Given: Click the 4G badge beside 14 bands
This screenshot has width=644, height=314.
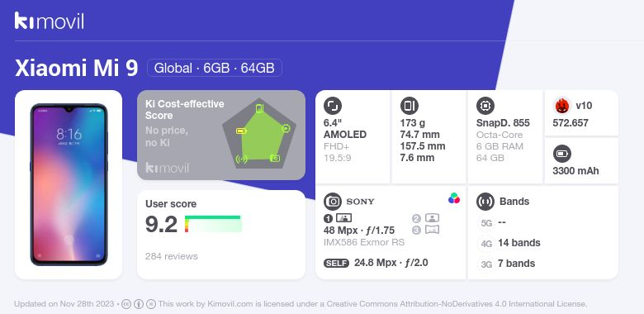Looking at the screenshot, I should 486,244.
